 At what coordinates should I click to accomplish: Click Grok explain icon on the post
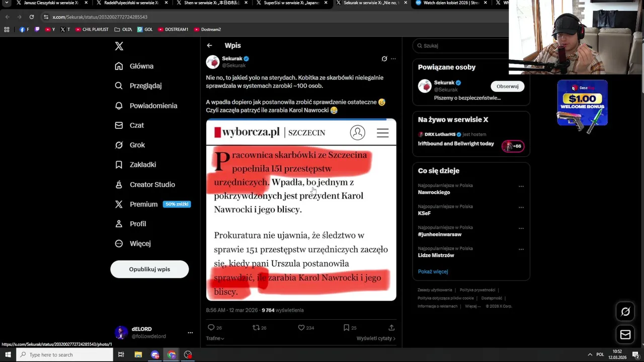[384, 59]
